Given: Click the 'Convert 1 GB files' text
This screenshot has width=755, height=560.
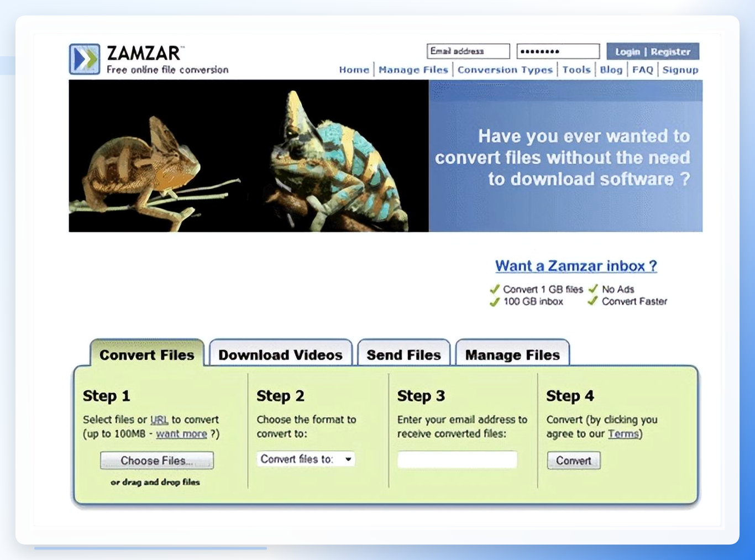Looking at the screenshot, I should click(543, 289).
